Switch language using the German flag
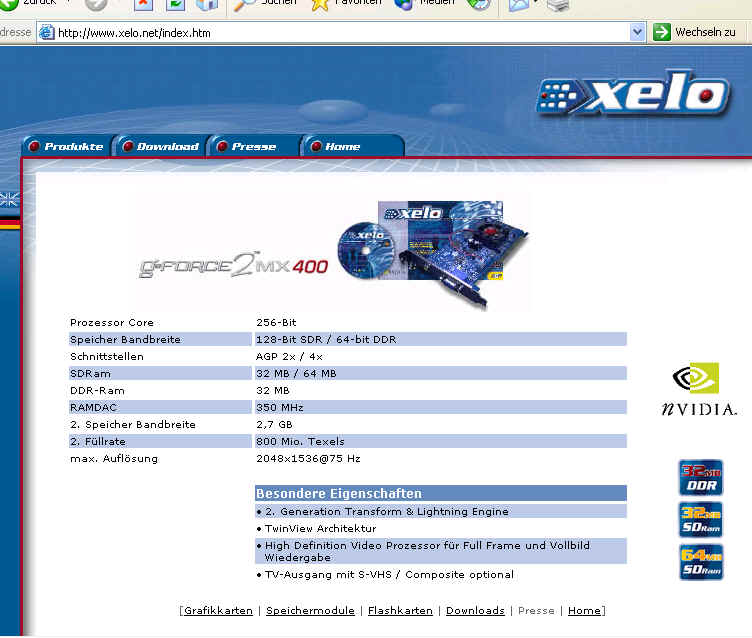Viewport: 752px width, 638px height. pyautogui.click(x=10, y=224)
